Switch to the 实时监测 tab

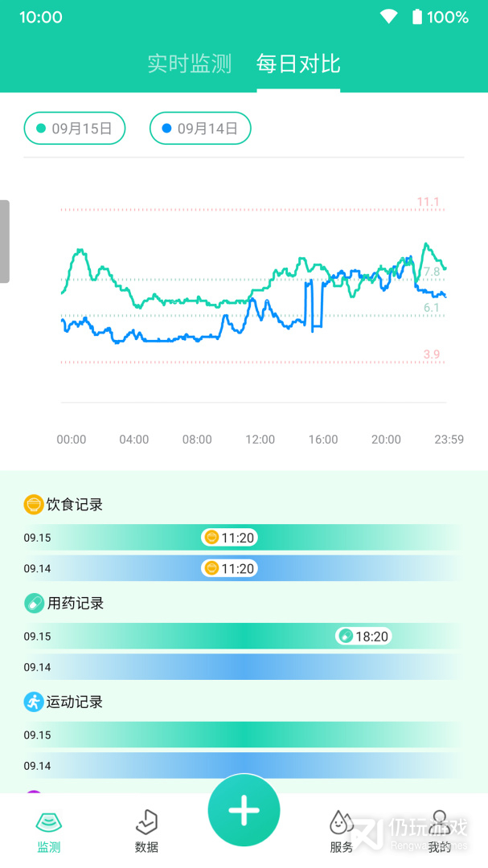click(189, 64)
